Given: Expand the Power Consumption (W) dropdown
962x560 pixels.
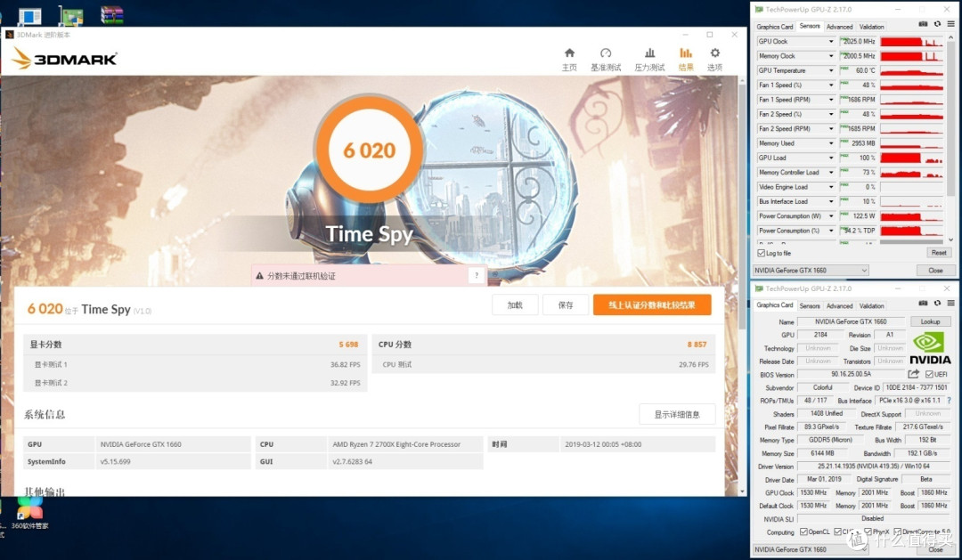Looking at the screenshot, I should point(831,216).
